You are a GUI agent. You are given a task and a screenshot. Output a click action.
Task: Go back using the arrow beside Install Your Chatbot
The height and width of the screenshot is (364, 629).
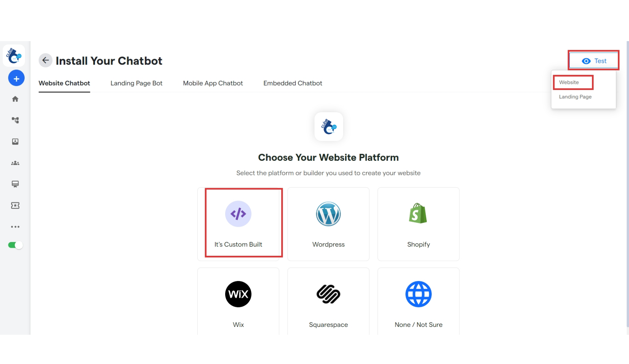46,60
